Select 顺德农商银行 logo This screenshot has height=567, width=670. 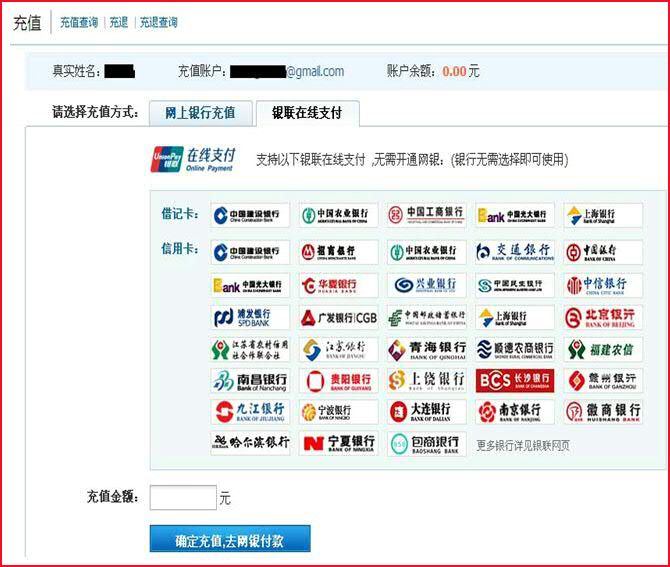pos(515,349)
